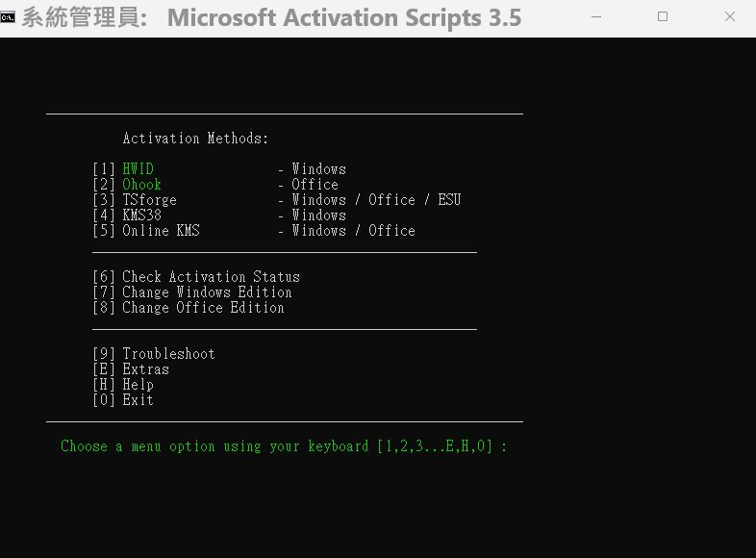Click the Activation Methods heading text
The height and width of the screenshot is (558, 756).
pyautogui.click(x=195, y=139)
